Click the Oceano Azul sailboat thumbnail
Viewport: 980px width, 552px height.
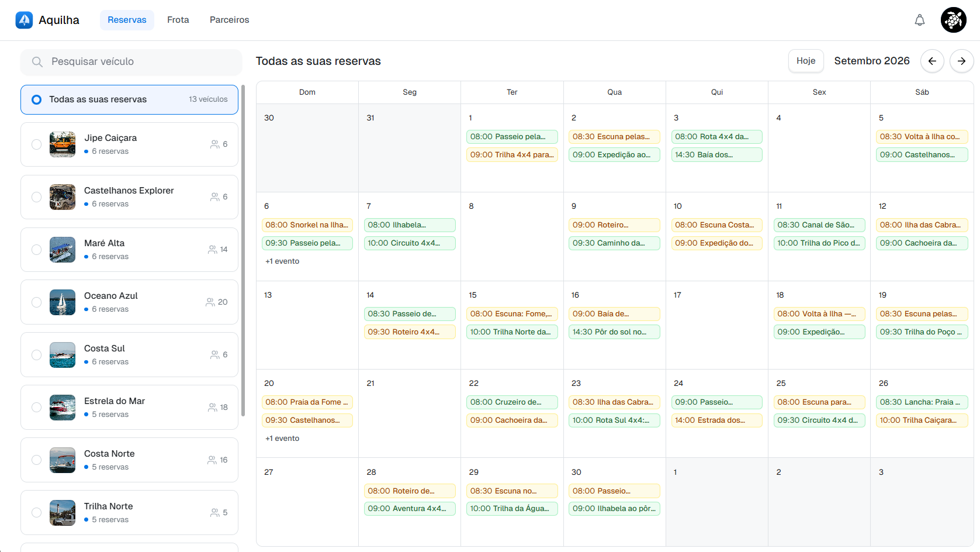(63, 302)
